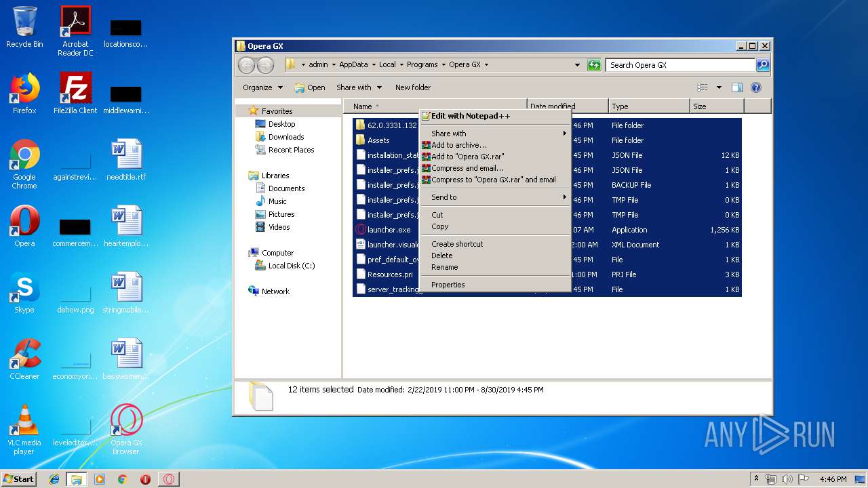Click the Start button
Image resolution: width=868 pixels, height=488 pixels.
click(x=19, y=479)
